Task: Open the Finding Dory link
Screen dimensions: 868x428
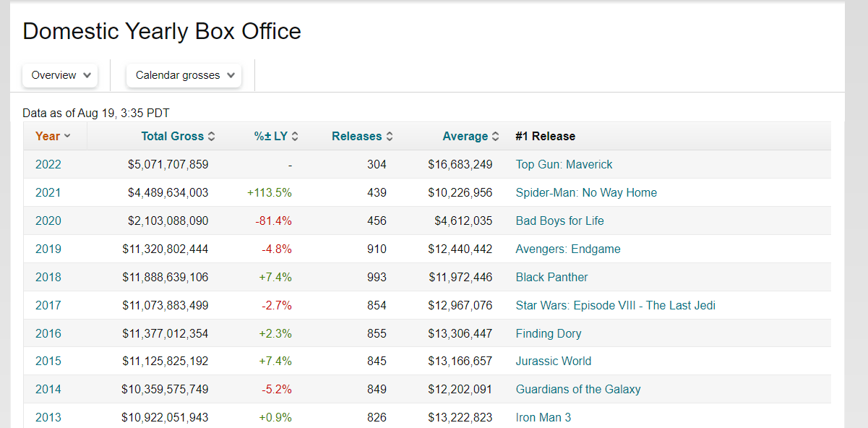Action: point(549,333)
